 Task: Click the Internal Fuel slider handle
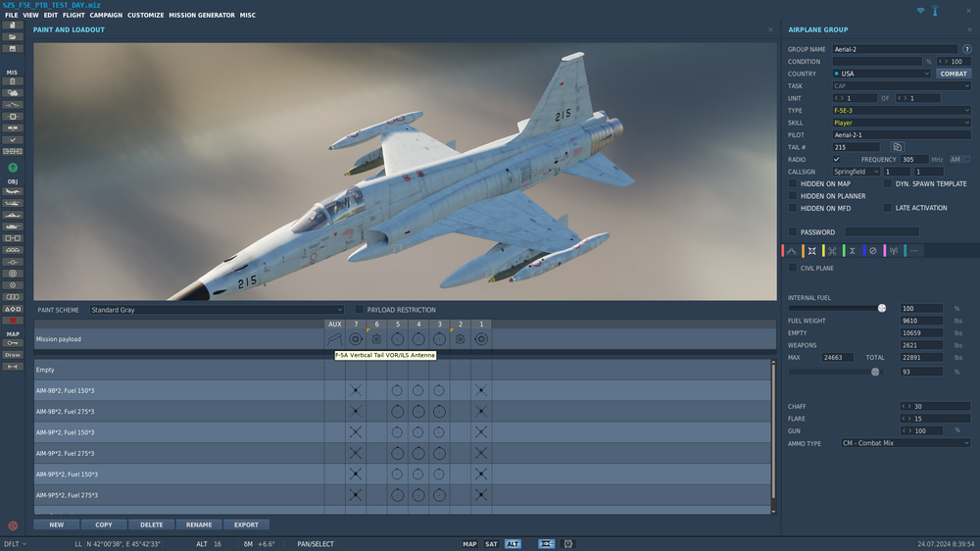882,308
